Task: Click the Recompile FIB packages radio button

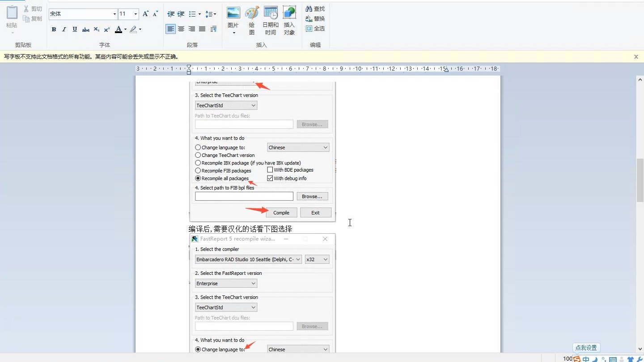Action: pos(198,171)
